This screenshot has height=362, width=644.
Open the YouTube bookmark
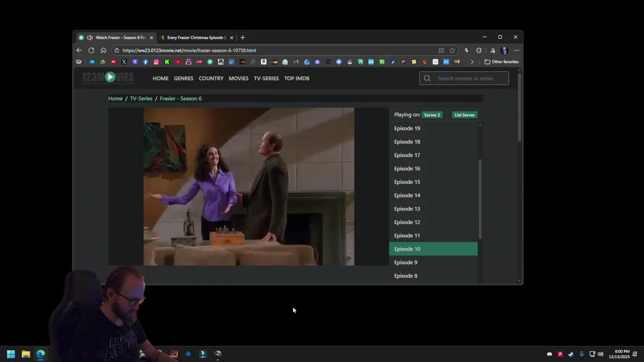pyautogui.click(x=178, y=62)
